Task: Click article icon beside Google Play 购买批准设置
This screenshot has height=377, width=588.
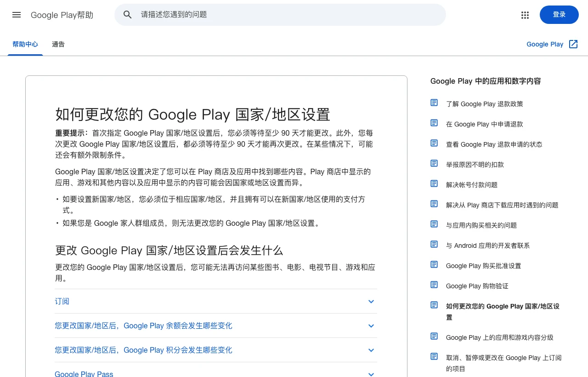Action: coord(434,264)
